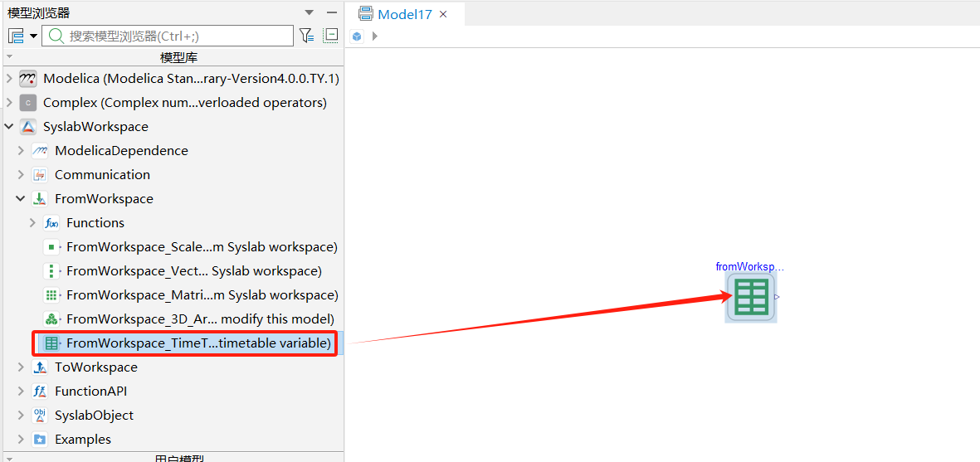Image resolution: width=980 pixels, height=462 pixels.
Task: Close the Model17 tab
Action: [x=443, y=14]
